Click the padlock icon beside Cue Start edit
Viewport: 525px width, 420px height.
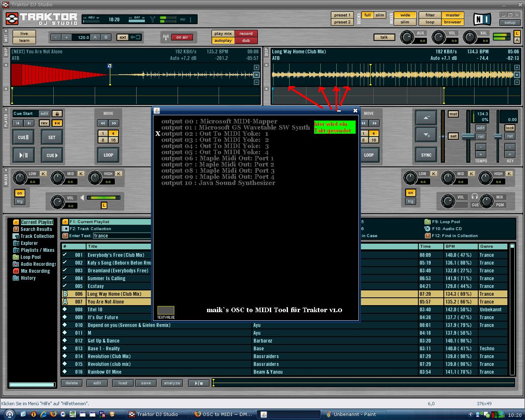click(x=57, y=114)
